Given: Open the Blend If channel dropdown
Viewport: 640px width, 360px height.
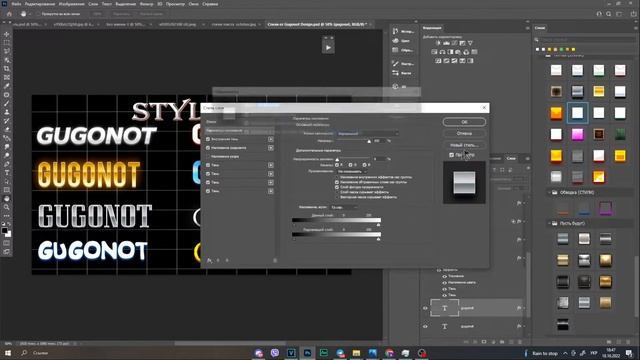Looking at the screenshot, I should click(x=344, y=207).
